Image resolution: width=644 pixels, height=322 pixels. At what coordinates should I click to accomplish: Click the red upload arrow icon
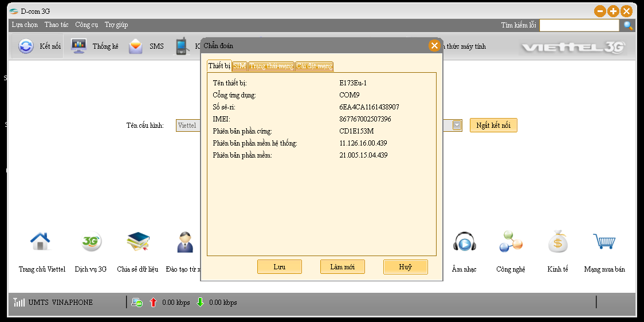coord(153,303)
